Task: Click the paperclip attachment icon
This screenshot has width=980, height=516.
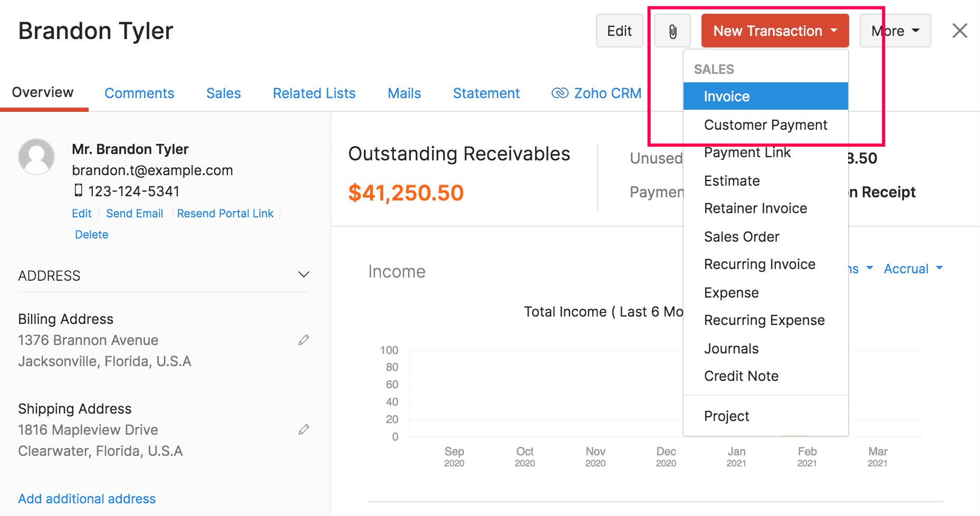Action: (672, 31)
